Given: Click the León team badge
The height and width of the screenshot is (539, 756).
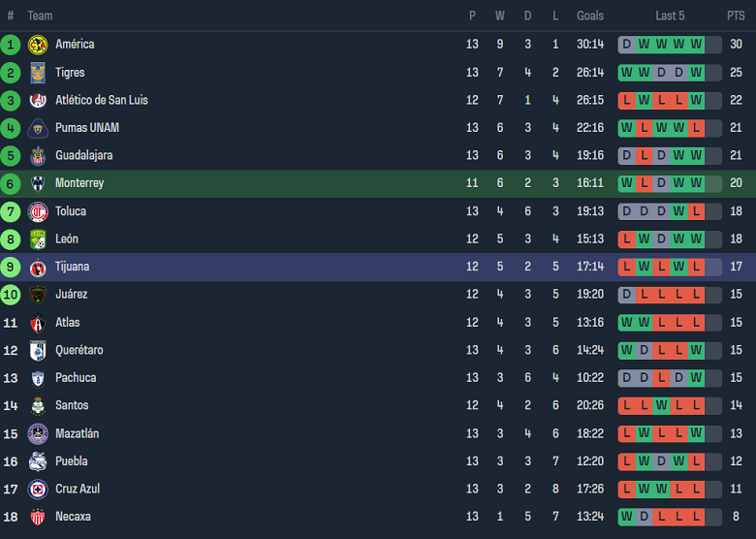Looking at the screenshot, I should click(x=38, y=239).
